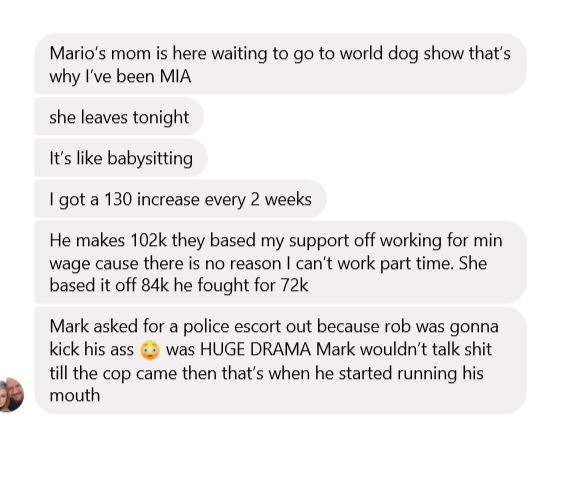Click the word "babysitting" in the third bubble
Viewport: 586px width, 491px height.
(150, 158)
